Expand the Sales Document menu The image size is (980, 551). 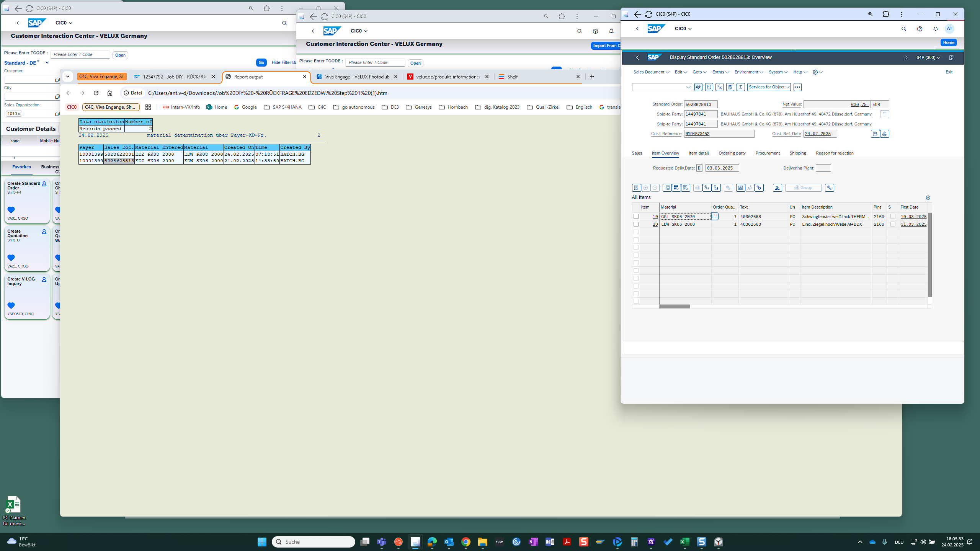(651, 72)
